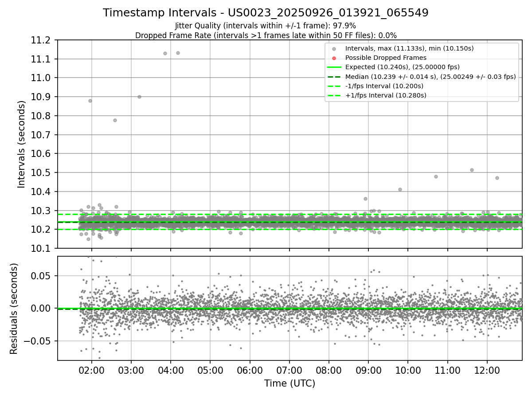This screenshot has height=399, width=532.
Task: Click the 'Time (UTC)' x-axis label
Action: pyautogui.click(x=289, y=383)
